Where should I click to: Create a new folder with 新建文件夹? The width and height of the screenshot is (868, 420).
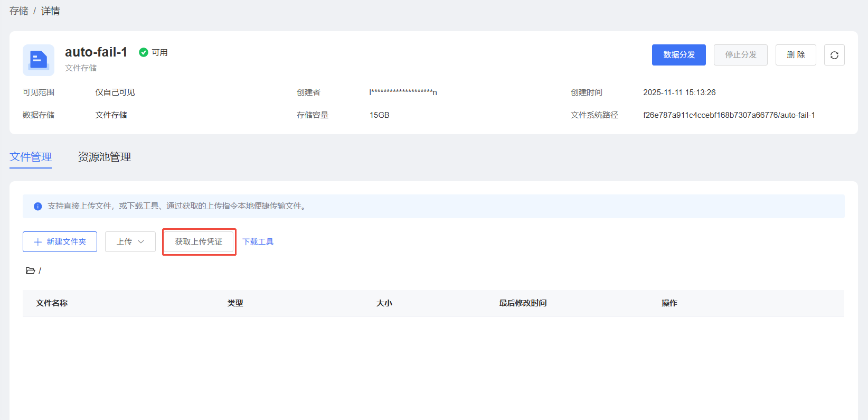60,242
